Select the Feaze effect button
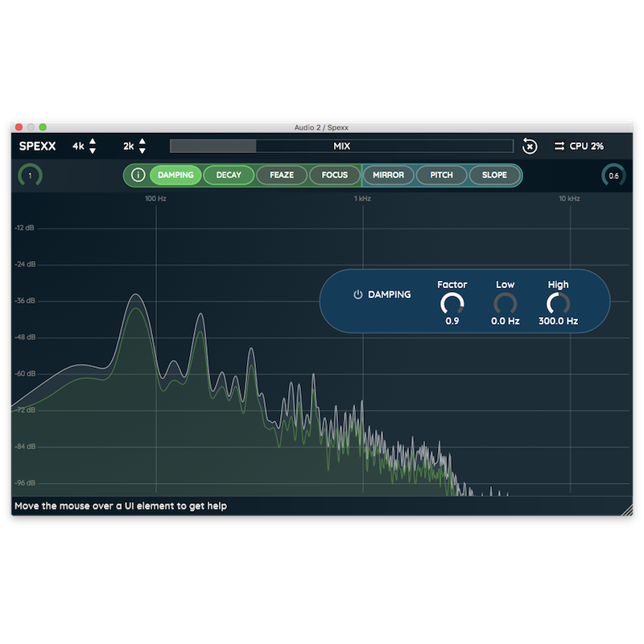This screenshot has height=644, width=644. (282, 175)
